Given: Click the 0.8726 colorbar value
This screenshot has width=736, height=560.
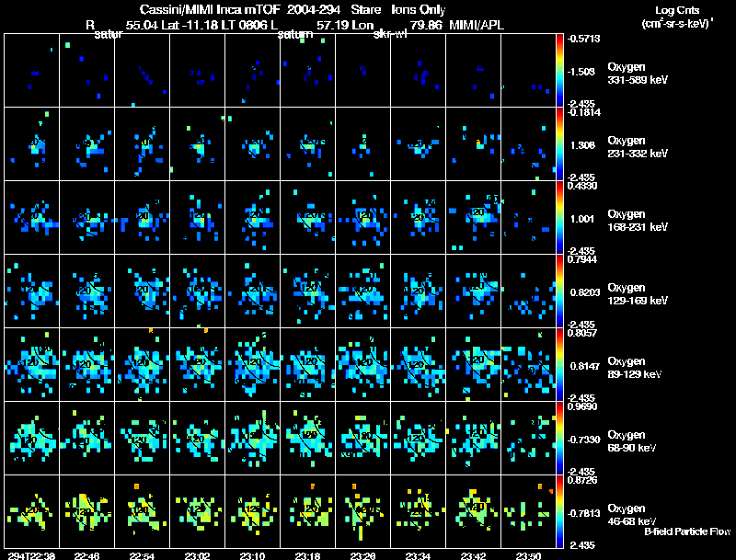Looking at the screenshot, I should [582, 480].
